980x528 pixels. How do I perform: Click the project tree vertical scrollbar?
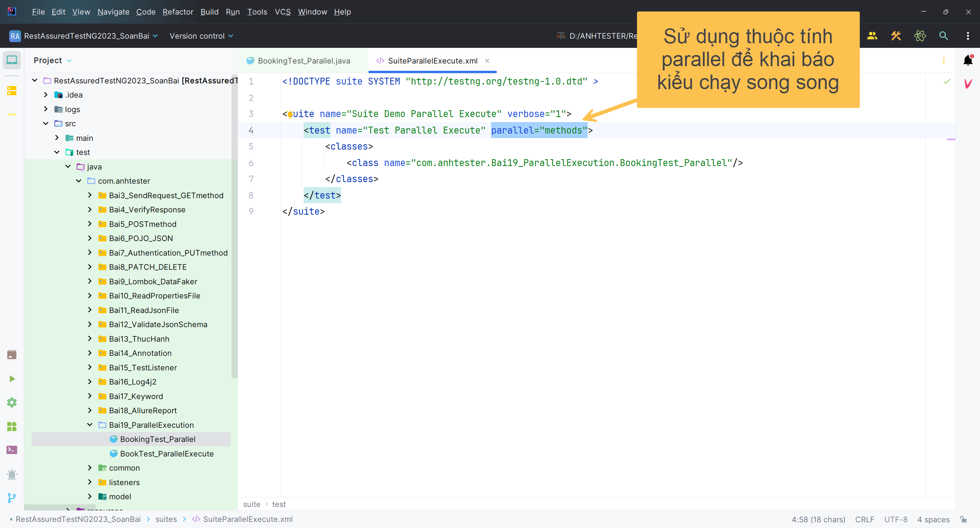(x=234, y=226)
